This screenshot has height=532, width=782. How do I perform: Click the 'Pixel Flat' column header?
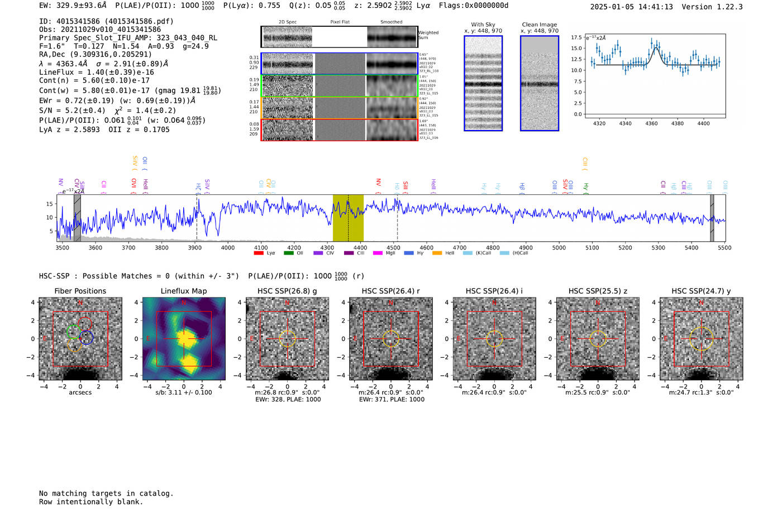click(340, 22)
